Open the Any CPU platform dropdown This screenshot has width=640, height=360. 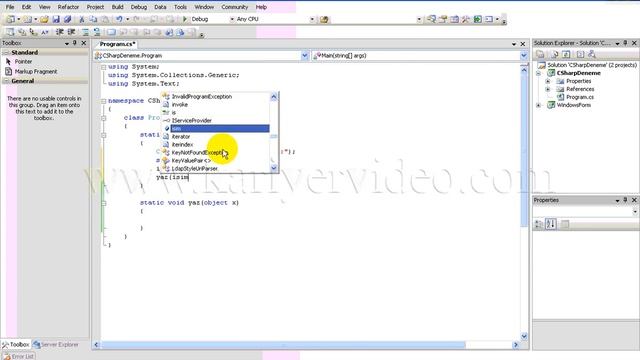point(312,19)
